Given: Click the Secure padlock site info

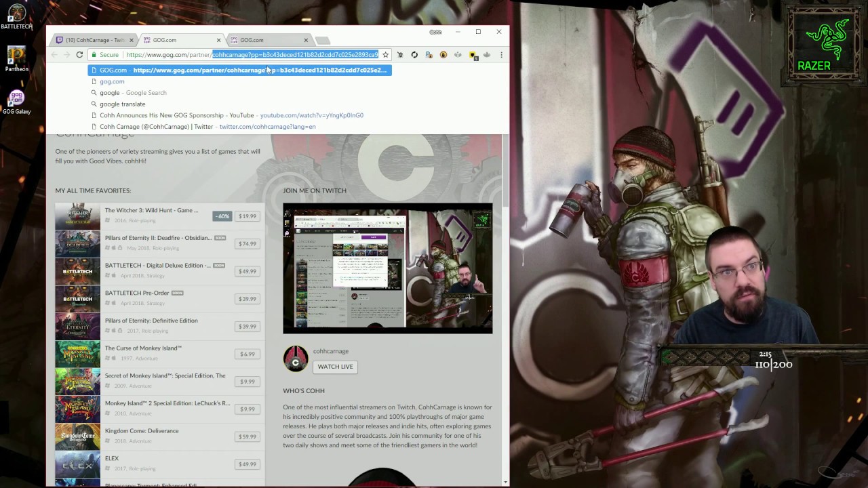Looking at the screenshot, I should (104, 55).
